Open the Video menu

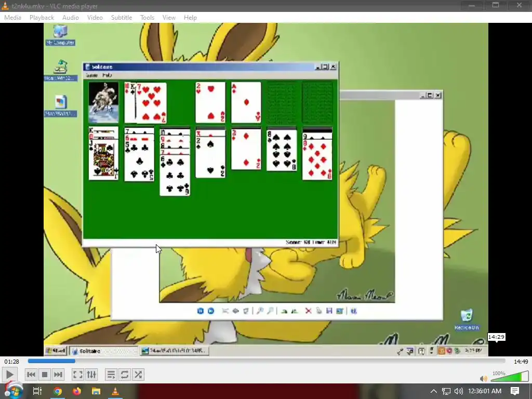tap(95, 18)
